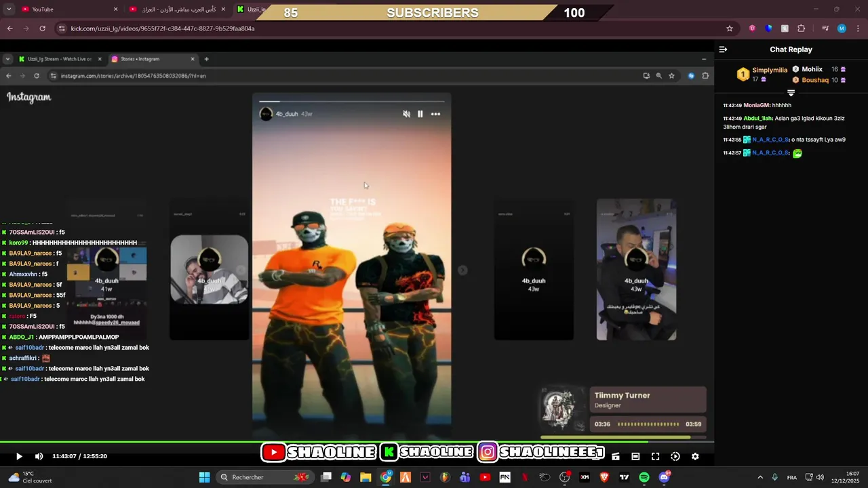
Task: Open Discord from the taskbar
Action: [x=664, y=477]
